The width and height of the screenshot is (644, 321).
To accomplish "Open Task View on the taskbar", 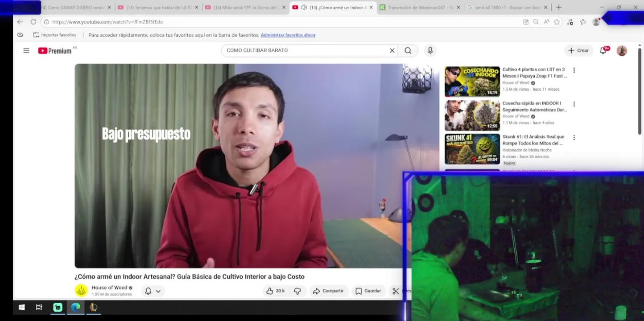I will 39,307.
